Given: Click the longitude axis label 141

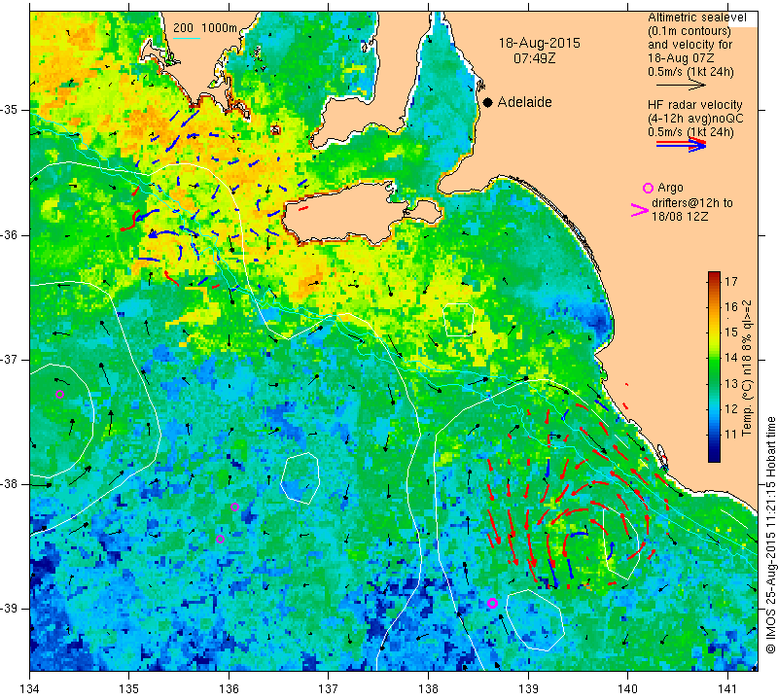Looking at the screenshot, I should click(727, 688).
